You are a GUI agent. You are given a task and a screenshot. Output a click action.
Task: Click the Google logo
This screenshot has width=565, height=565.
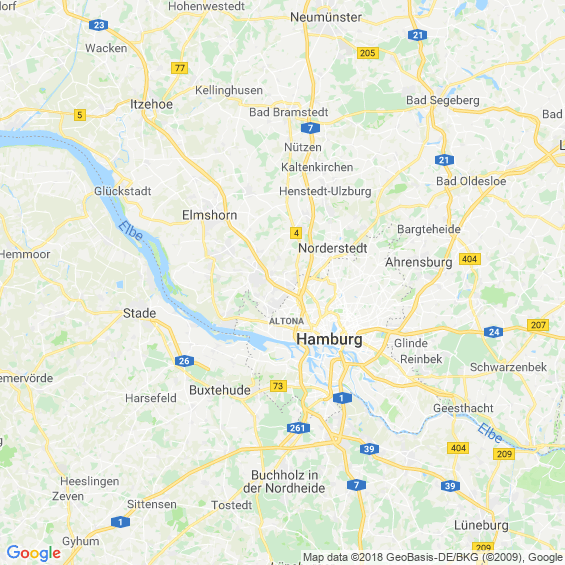pos(34,553)
